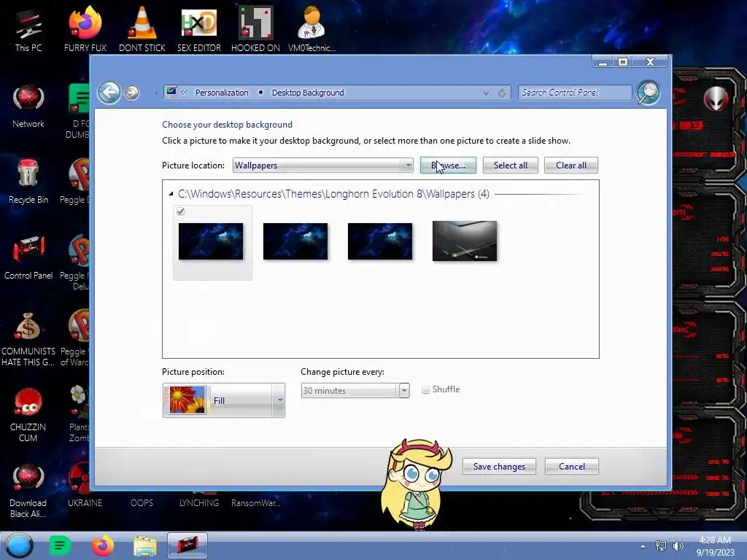Viewport: 747px width, 560px height.
Task: Open the green notes app on taskbar
Action: click(60, 545)
